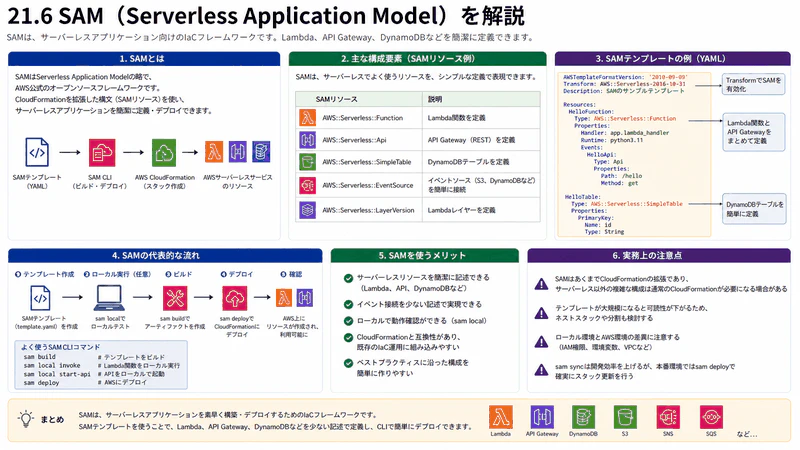Click the DynamoDB icon in the まとめ bar
The width and height of the screenshot is (800, 450).
click(583, 417)
